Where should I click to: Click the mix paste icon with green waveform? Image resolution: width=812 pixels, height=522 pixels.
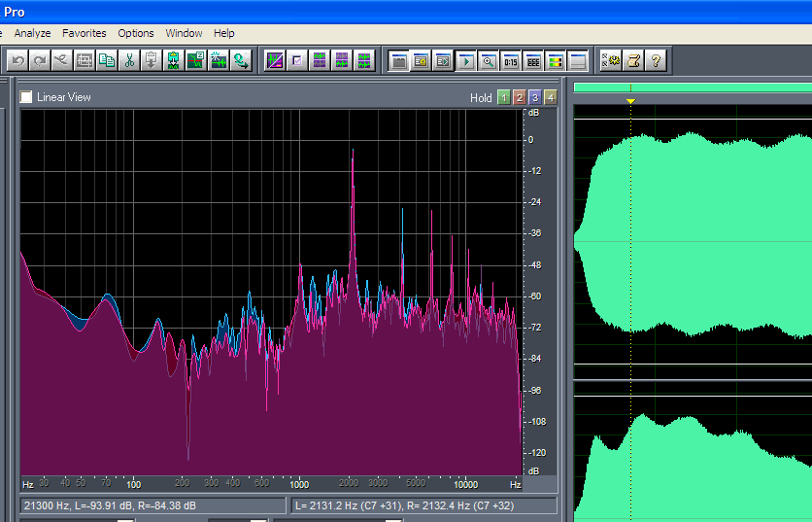[174, 60]
